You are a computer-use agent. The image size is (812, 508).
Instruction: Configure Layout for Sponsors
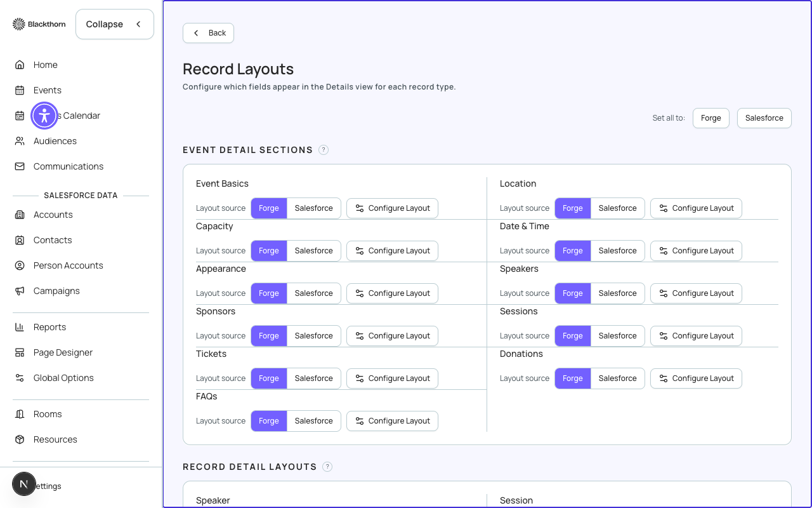tap(392, 336)
